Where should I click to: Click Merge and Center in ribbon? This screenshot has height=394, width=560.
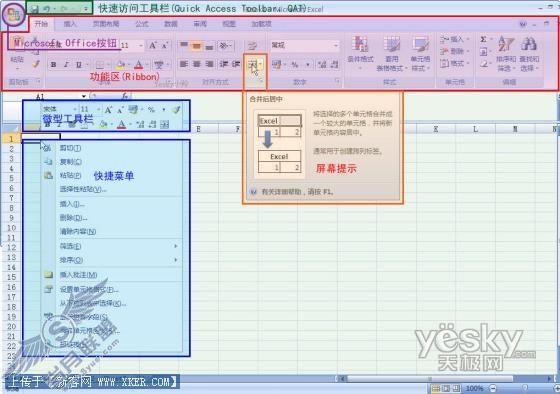pos(252,65)
